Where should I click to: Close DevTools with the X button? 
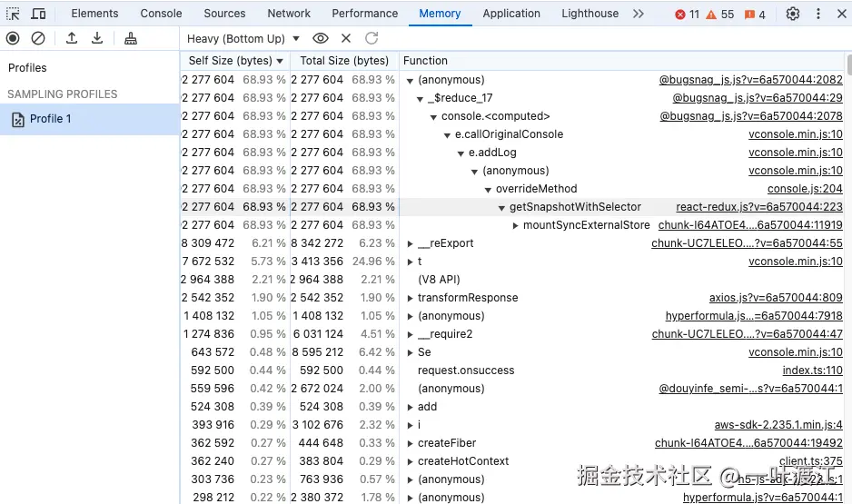(x=842, y=14)
